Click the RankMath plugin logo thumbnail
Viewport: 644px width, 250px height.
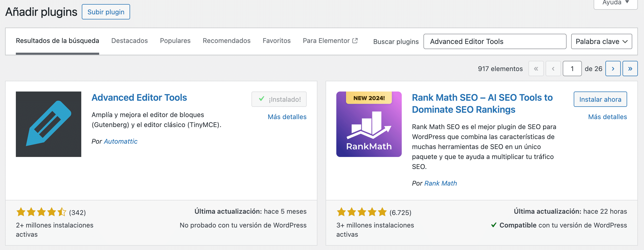coord(369,124)
